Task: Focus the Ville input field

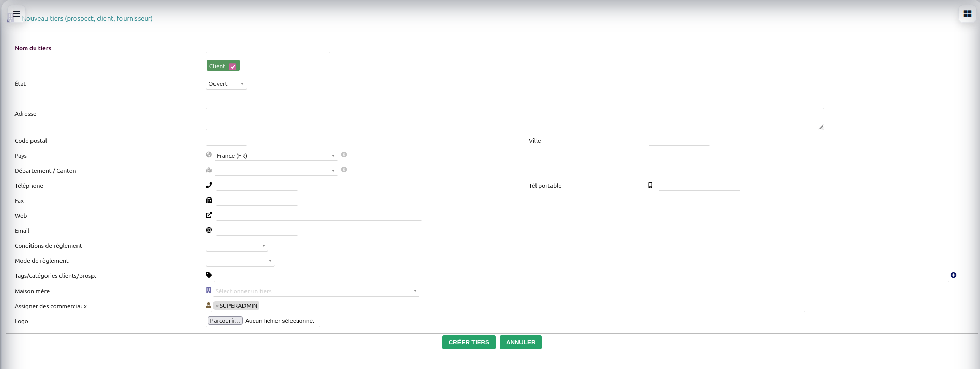Action: tap(679, 140)
